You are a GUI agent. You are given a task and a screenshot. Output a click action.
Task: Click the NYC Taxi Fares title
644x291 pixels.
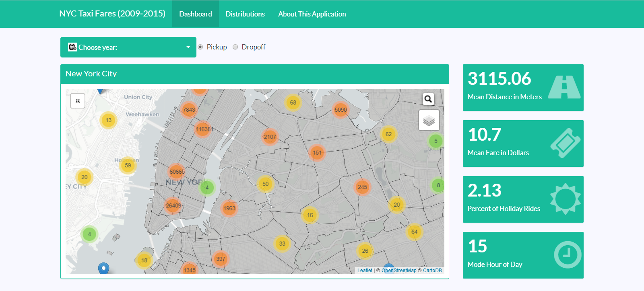point(112,14)
